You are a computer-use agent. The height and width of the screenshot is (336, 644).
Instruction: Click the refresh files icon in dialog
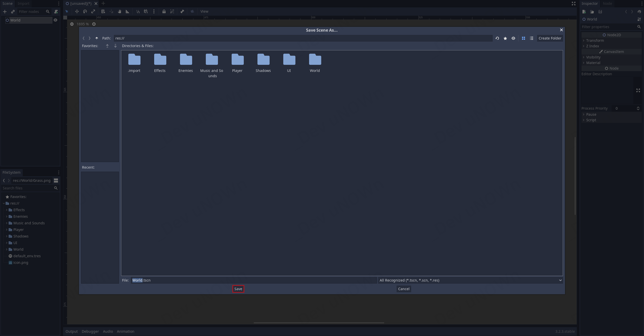click(x=497, y=38)
